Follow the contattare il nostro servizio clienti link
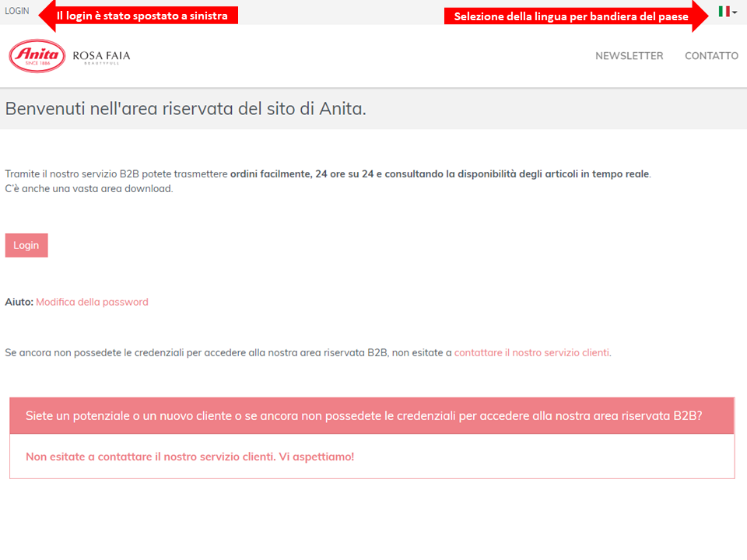The height and width of the screenshot is (560, 747). [531, 352]
